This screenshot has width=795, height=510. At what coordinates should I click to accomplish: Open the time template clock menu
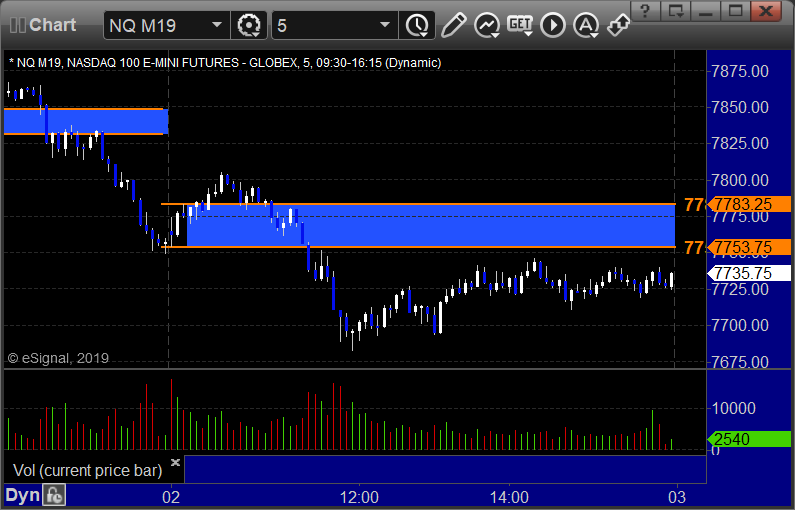tap(417, 25)
